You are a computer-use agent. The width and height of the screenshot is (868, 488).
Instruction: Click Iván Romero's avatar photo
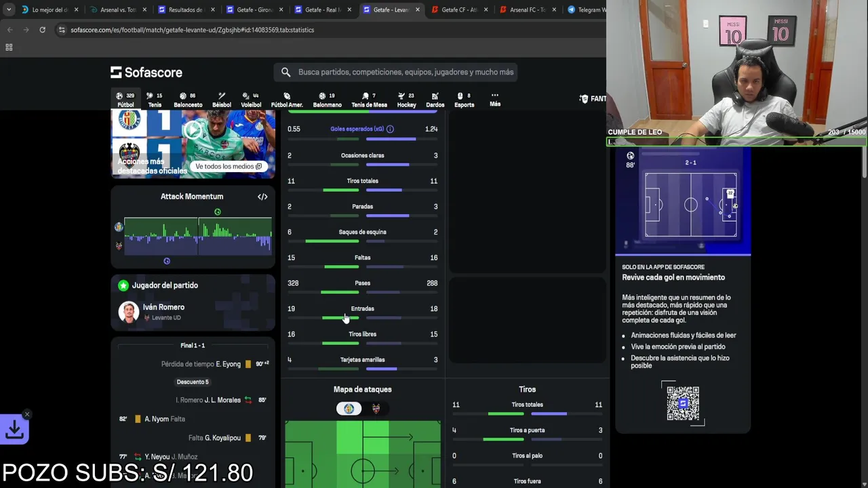click(x=128, y=312)
